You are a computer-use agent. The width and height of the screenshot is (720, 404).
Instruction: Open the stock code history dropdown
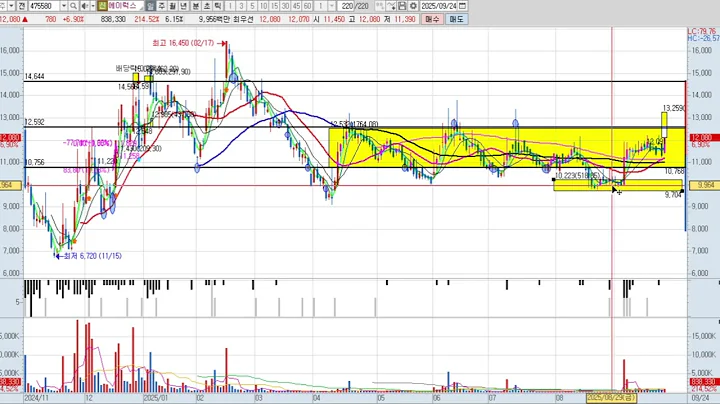pos(64,6)
